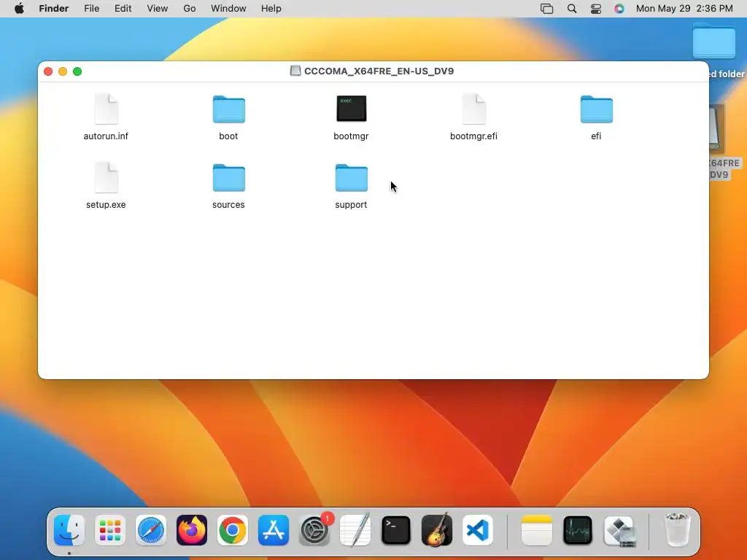This screenshot has width=747, height=560.
Task: Select the bootmgr executable icon
Action: pyautogui.click(x=352, y=108)
